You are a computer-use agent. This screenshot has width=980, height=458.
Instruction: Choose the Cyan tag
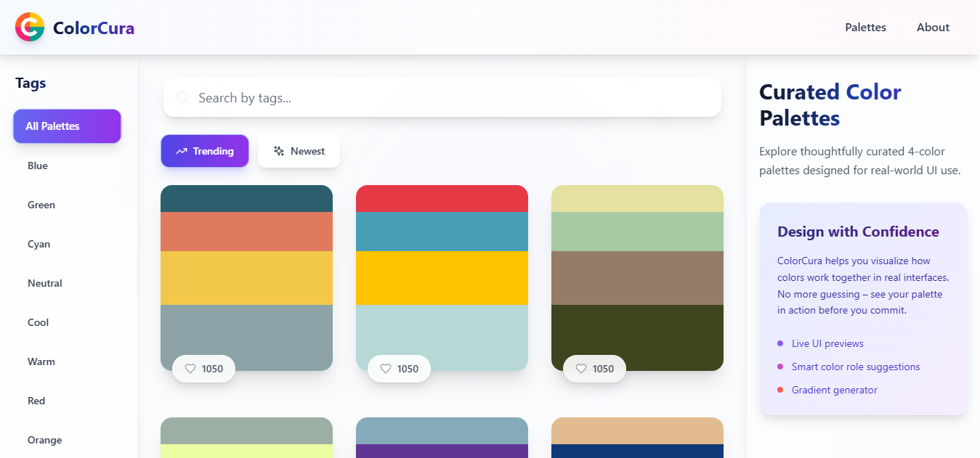click(39, 244)
